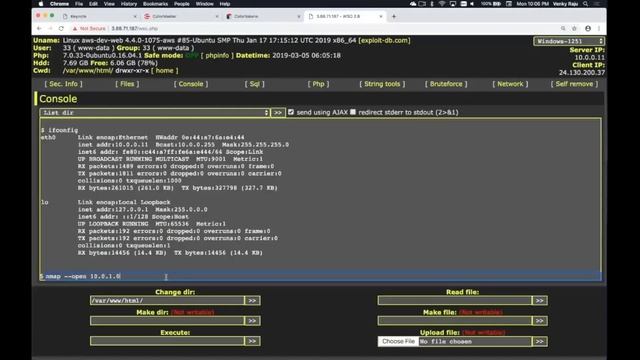Screen dimensions: 640x360
Task: Open Chrome's Bookmarks menu
Action: 155,4
